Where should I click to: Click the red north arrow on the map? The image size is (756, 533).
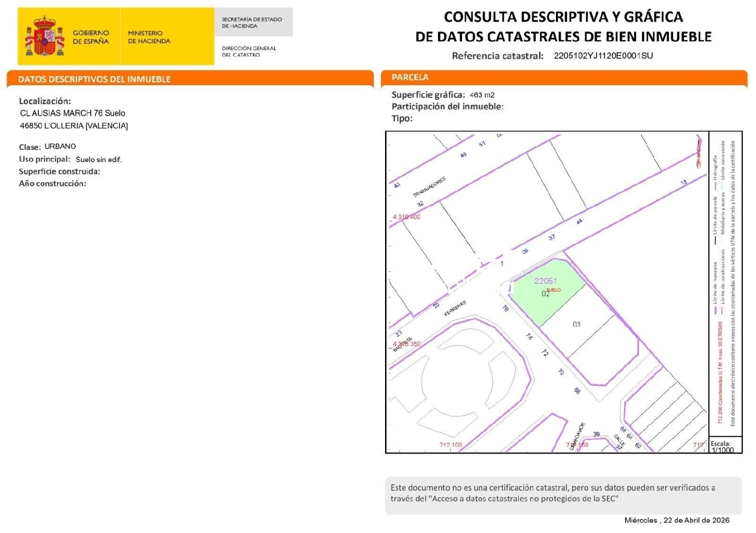[699, 151]
